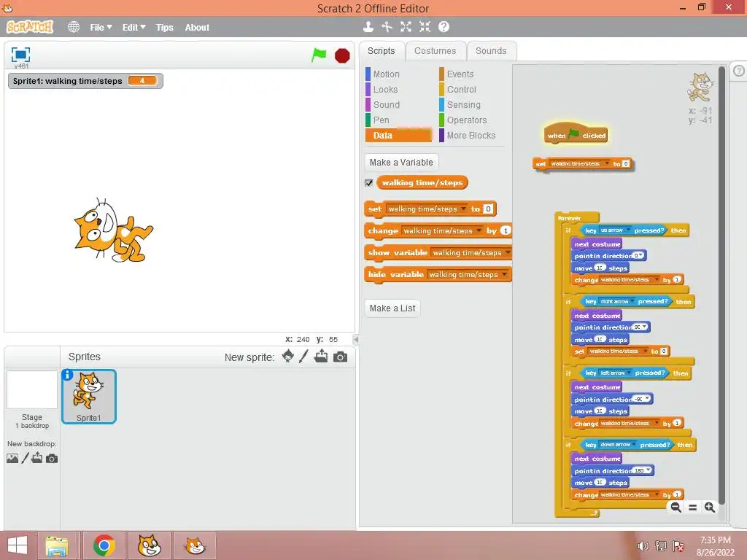The height and width of the screenshot is (560, 747).
Task: Create new sprite from camera
Action: (340, 357)
